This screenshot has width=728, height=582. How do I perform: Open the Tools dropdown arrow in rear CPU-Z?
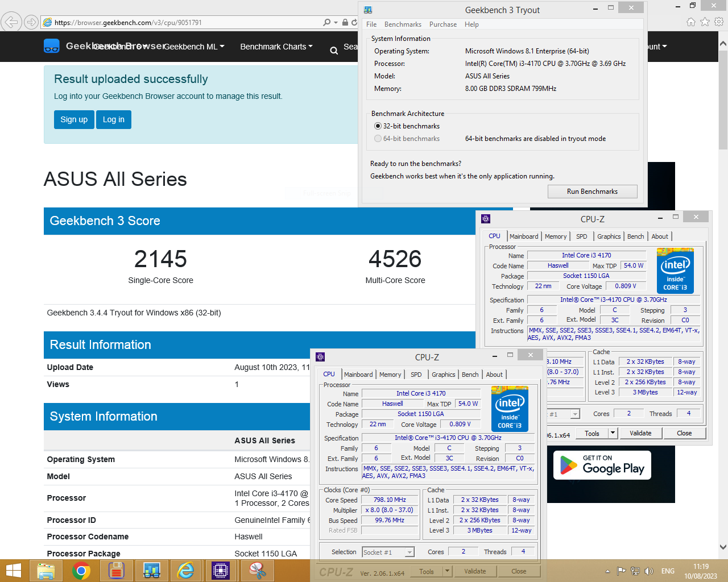[x=613, y=433]
